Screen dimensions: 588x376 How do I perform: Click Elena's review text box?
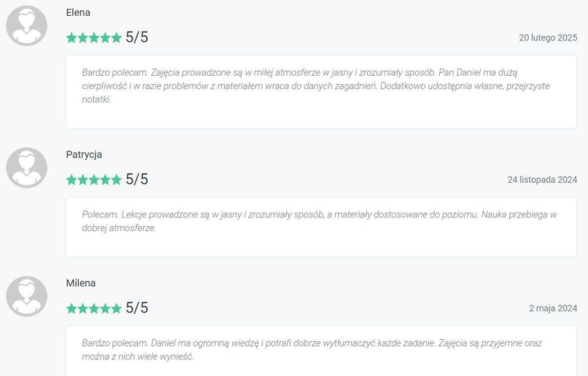point(322,92)
